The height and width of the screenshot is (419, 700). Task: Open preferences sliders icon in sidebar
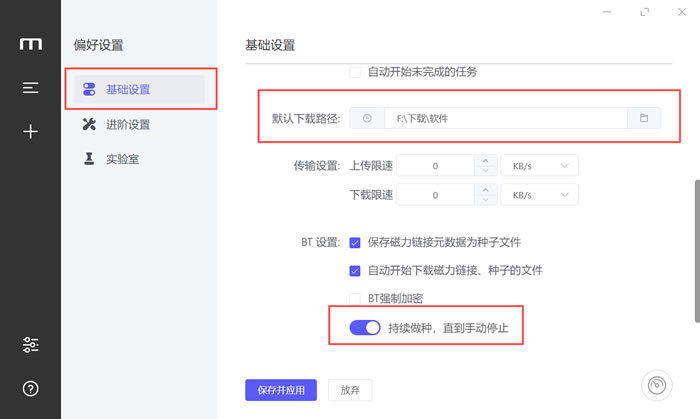point(30,345)
